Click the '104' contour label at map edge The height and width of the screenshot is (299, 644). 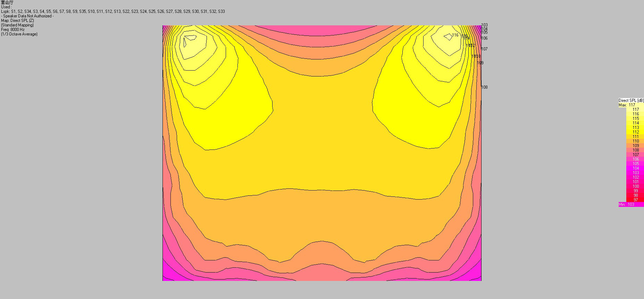484,29
